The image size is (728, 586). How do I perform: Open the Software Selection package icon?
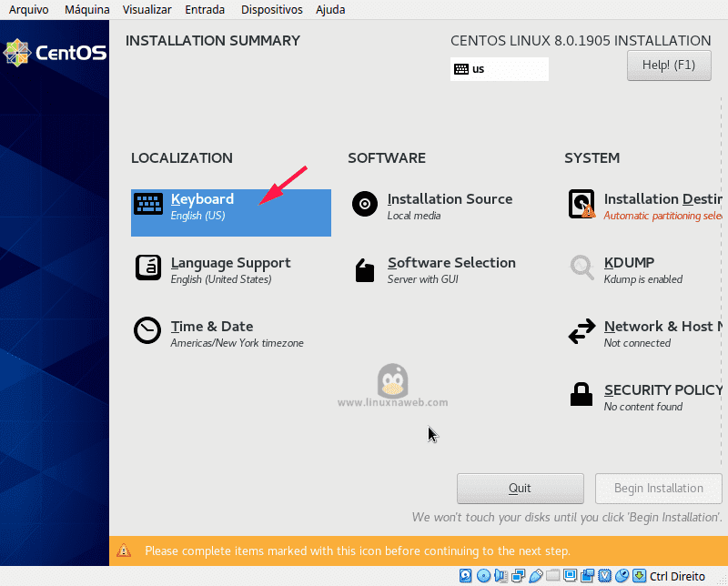coord(365,269)
